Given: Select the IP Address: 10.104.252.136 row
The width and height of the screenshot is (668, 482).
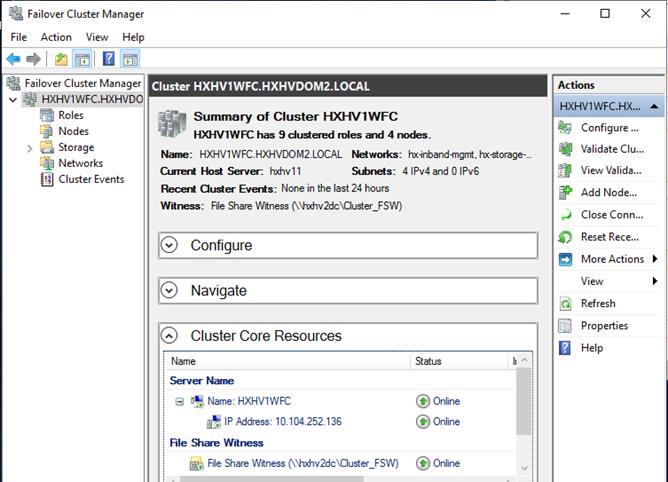Looking at the screenshot, I should click(341, 421).
